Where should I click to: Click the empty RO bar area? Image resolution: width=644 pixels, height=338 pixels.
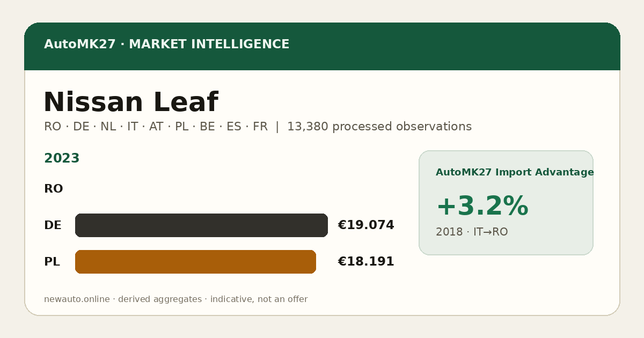point(201,189)
